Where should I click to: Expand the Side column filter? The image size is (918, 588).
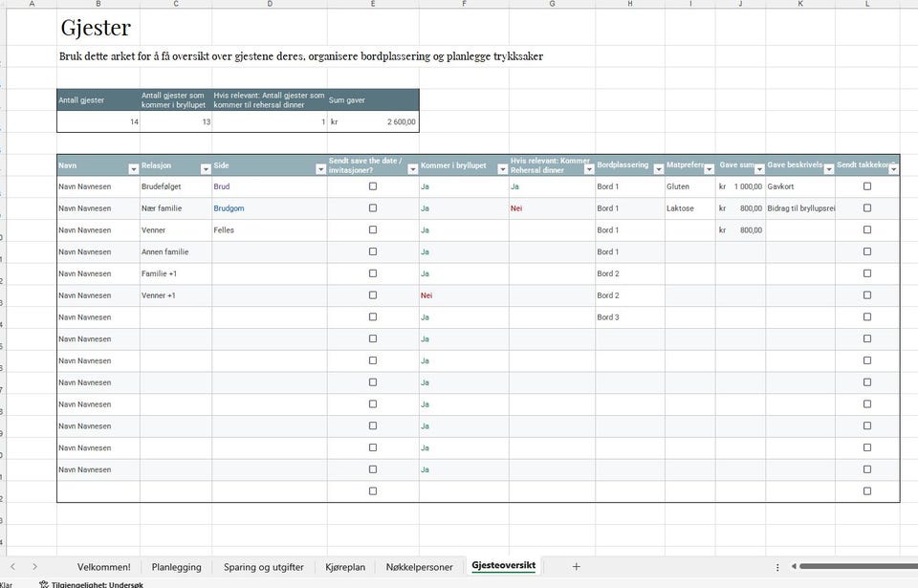(x=320, y=169)
